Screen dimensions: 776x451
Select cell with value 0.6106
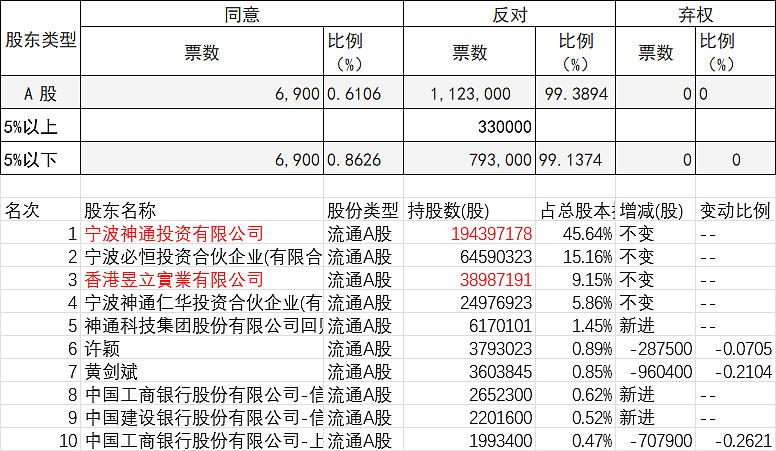pyautogui.click(x=363, y=93)
